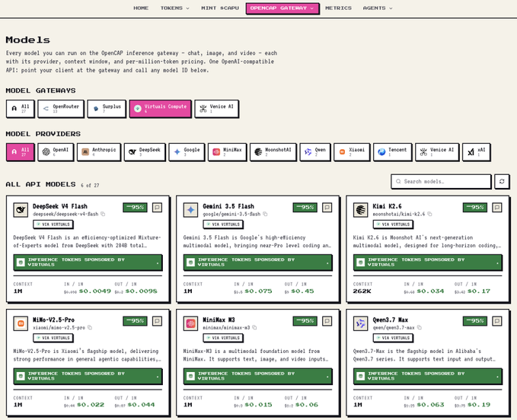Filter providers by MiniMax

click(x=227, y=152)
